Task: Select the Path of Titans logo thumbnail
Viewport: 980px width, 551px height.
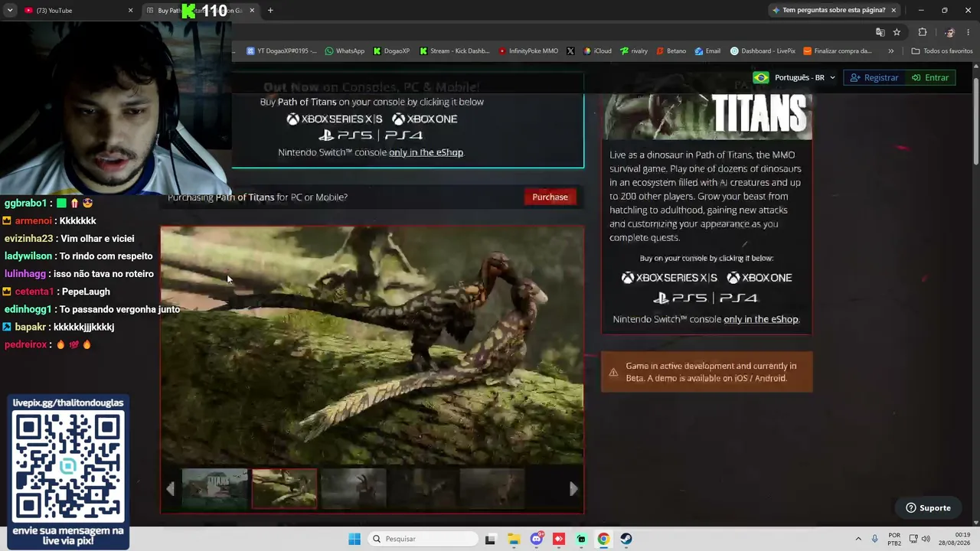Action: coord(214,488)
